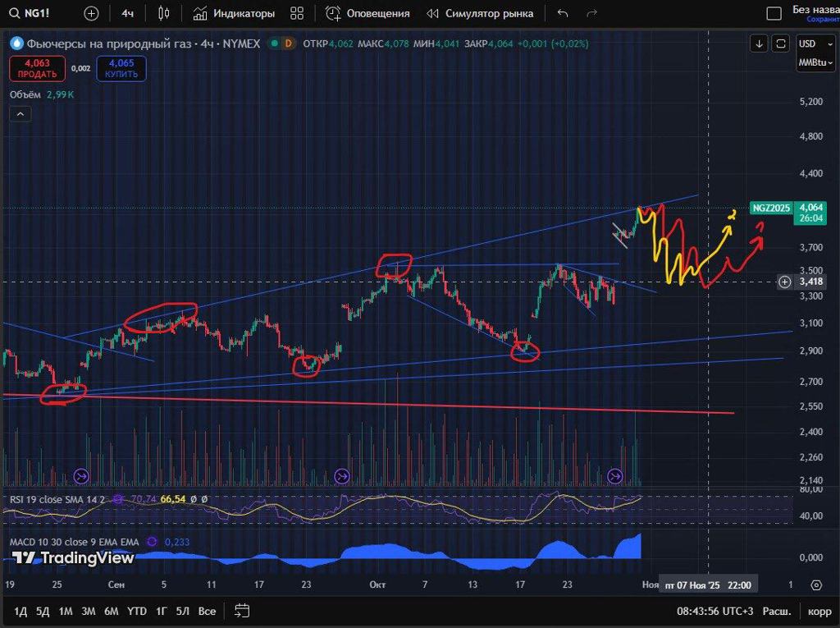Click the add symbol plus icon
This screenshot has width=840, height=628.
coord(91,13)
